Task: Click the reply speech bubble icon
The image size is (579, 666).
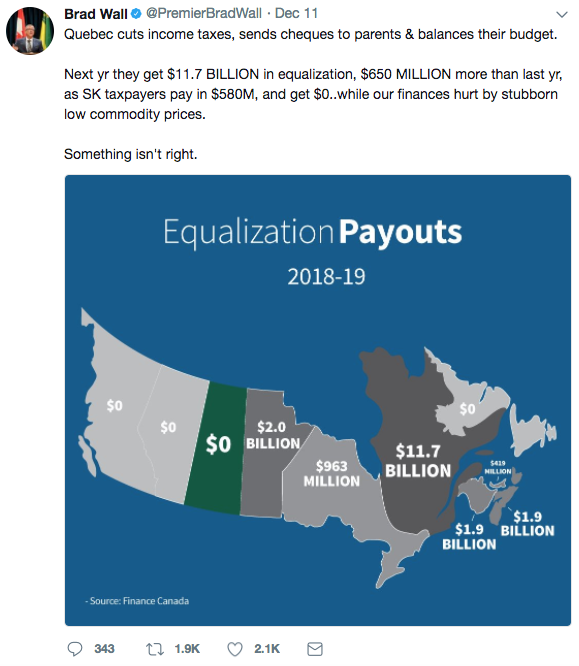Action: point(75,649)
